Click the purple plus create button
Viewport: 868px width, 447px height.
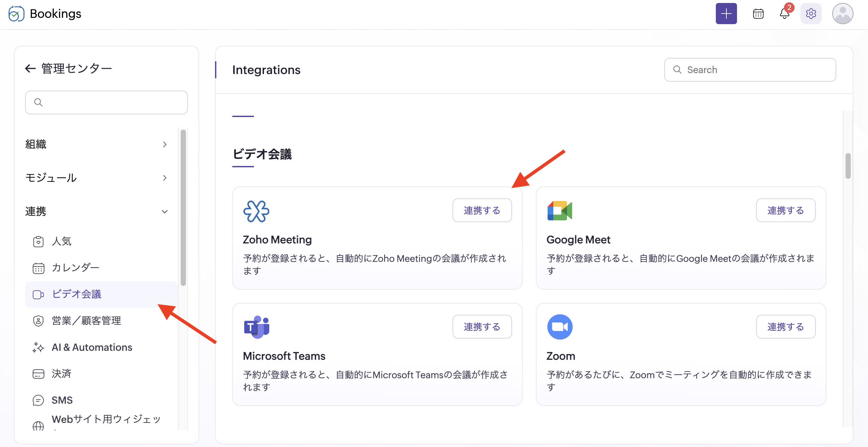pyautogui.click(x=726, y=14)
